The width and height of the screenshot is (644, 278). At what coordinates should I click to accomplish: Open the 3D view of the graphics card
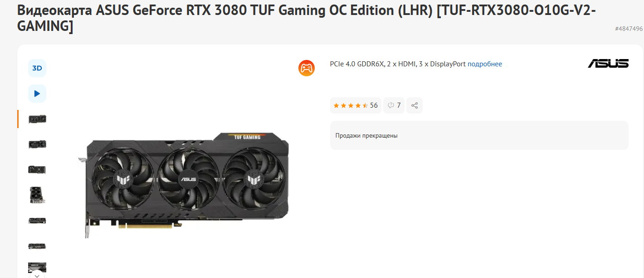tap(37, 68)
